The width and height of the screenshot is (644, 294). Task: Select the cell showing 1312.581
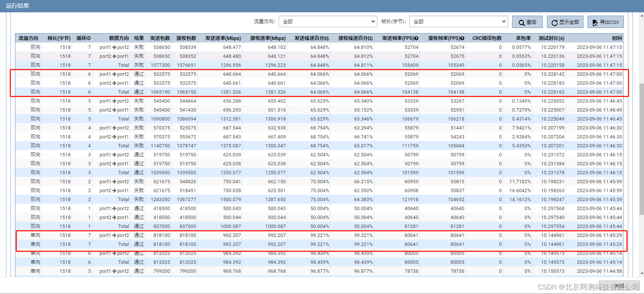[230, 119]
